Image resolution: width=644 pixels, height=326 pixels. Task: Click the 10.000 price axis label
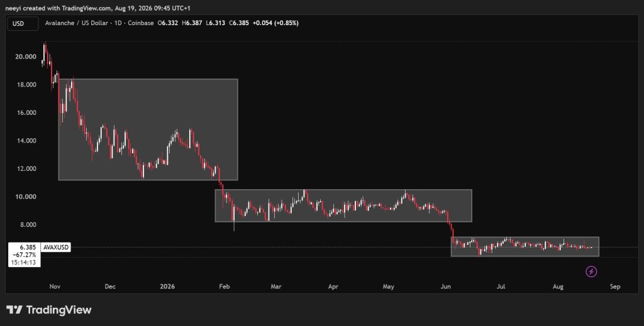(25, 197)
